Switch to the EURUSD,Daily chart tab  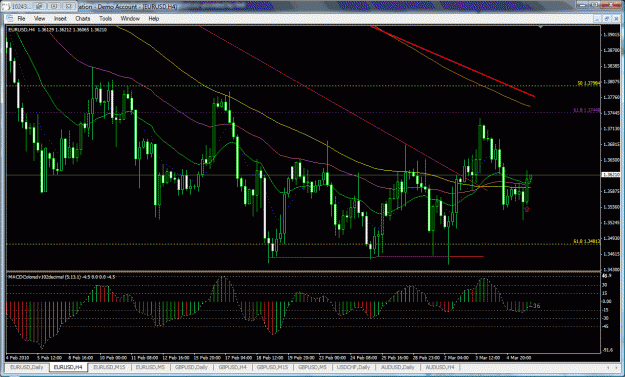pyautogui.click(x=27, y=367)
